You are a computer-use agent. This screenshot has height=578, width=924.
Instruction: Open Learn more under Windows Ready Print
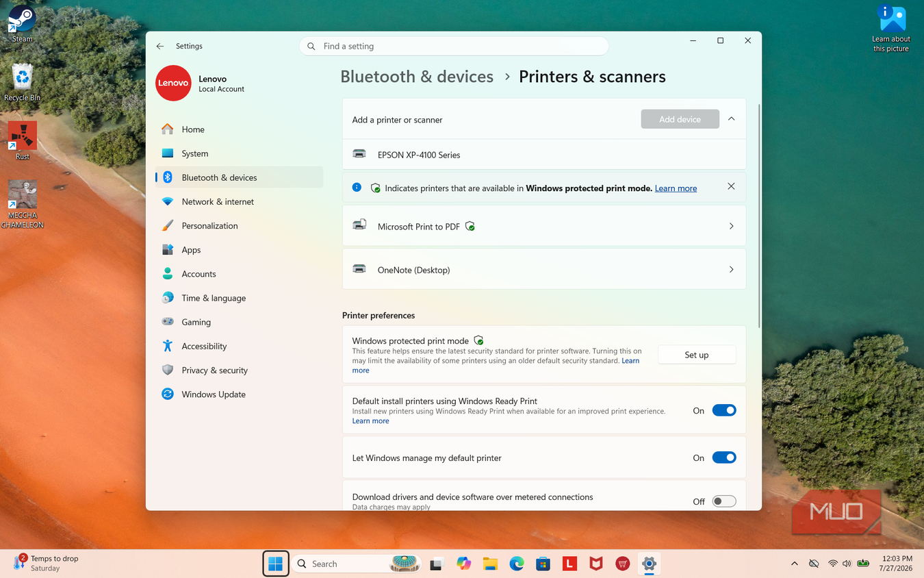(x=370, y=421)
